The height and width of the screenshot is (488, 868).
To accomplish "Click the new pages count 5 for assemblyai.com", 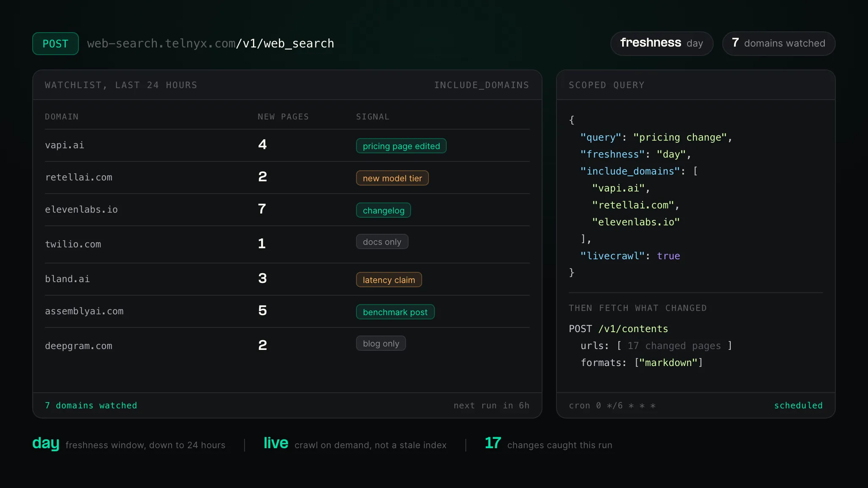I will pyautogui.click(x=262, y=311).
